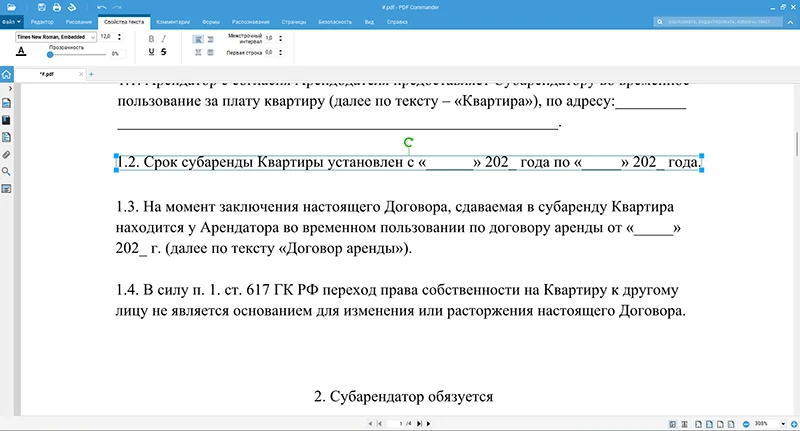
Task: Open file with the folder icon
Action: click(11, 7)
